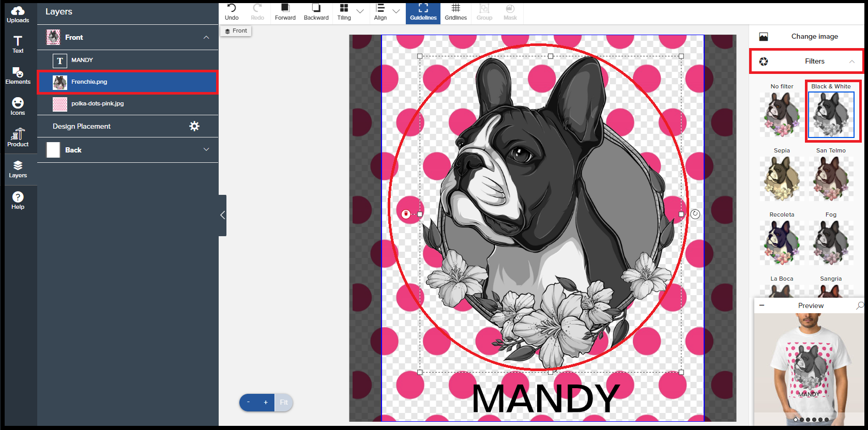Collapse the Filters section chevron
Viewport: 868px width, 430px height.
[852, 62]
